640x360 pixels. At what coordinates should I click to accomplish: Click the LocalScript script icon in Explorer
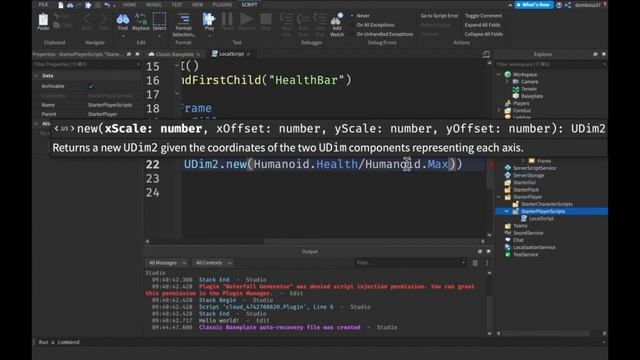pos(524,218)
